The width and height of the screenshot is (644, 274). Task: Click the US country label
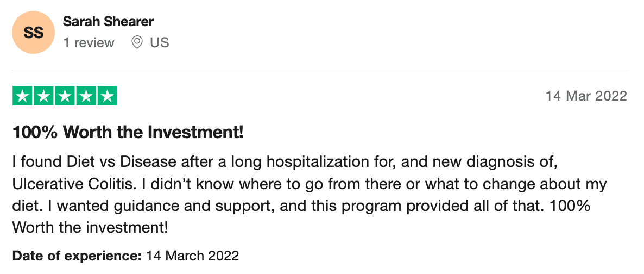coord(160,42)
